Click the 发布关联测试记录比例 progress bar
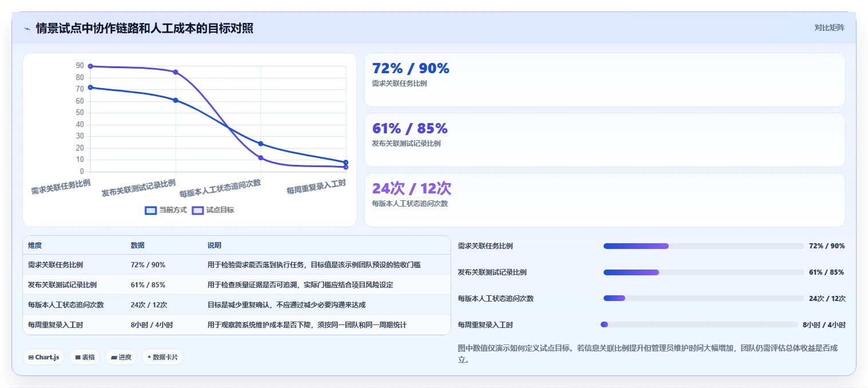The image size is (868, 388). tap(704, 272)
